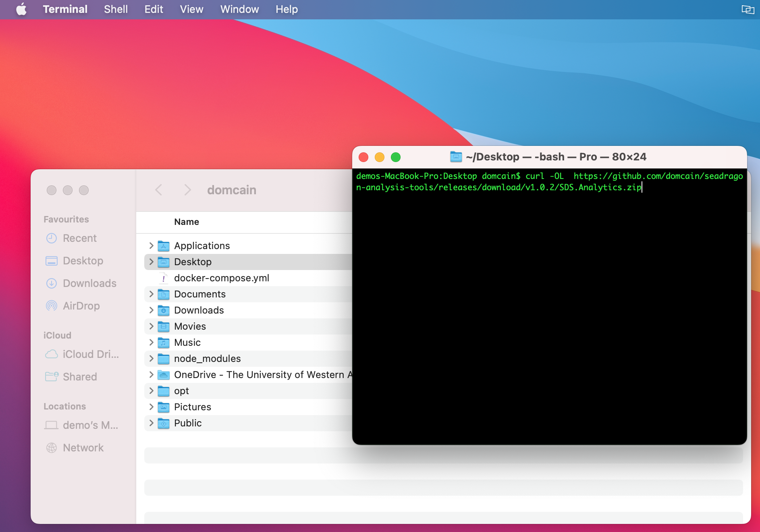
Task: Open Downloads in Finder sidebar
Action: click(81, 283)
